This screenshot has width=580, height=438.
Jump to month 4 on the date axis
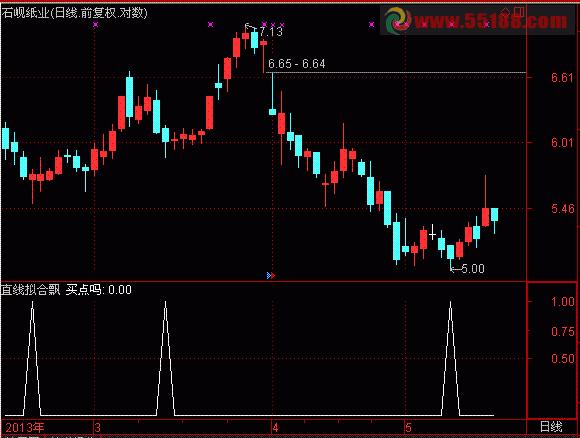275,428
